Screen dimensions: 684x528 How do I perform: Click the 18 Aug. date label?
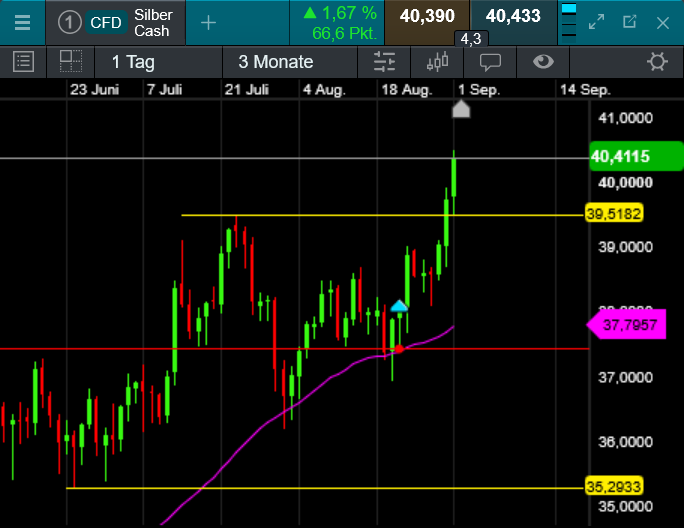coord(407,89)
